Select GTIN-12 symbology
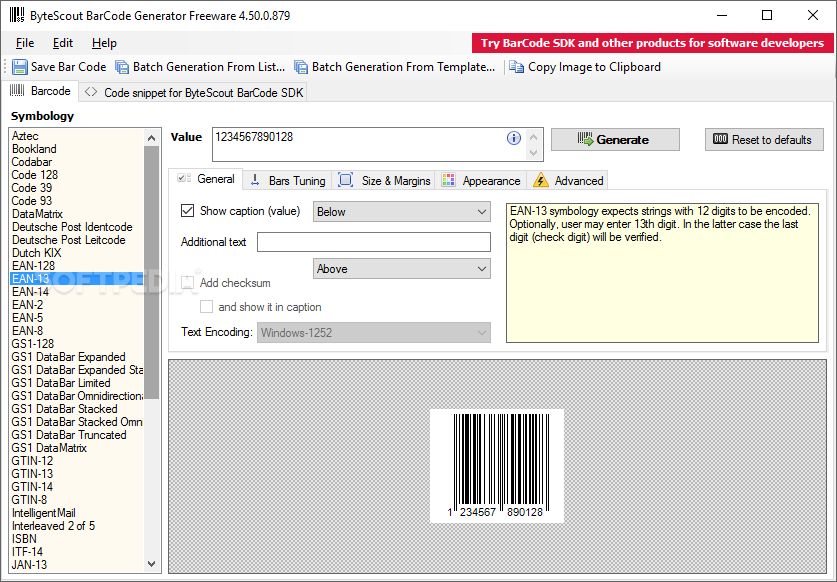 click(33, 460)
